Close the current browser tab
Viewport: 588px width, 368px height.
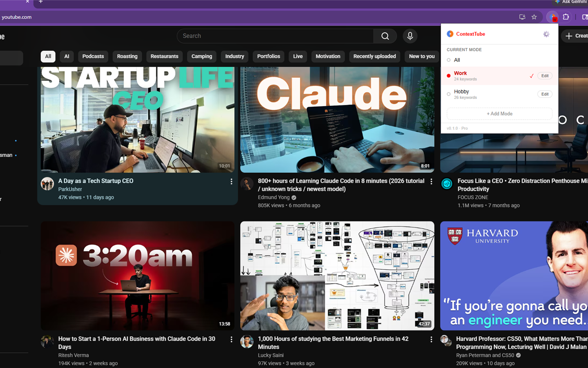pos(28,2)
